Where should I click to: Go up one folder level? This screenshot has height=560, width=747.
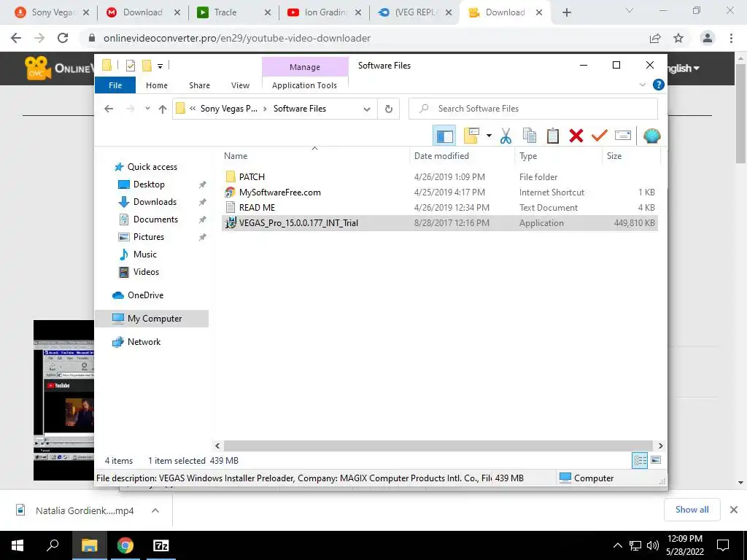163,109
